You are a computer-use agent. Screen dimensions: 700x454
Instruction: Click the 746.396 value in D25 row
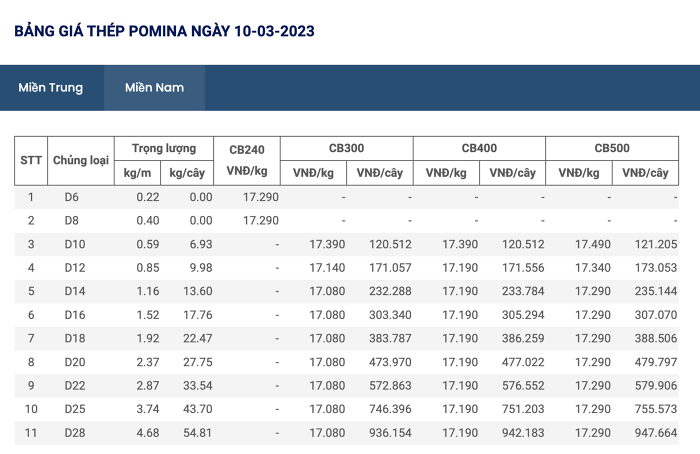[x=390, y=409]
